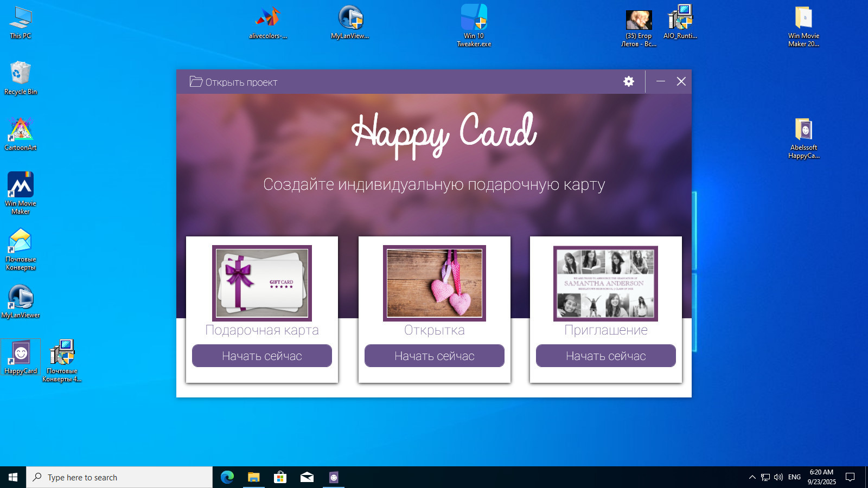This screenshot has height=488, width=868.
Task: Open the volume control in tray
Action: tap(778, 477)
